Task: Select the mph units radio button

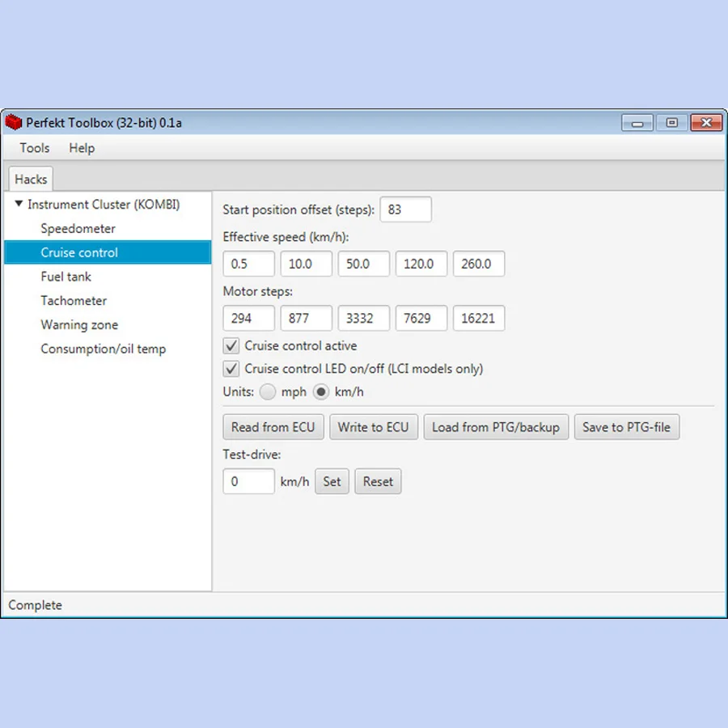Action: pos(268,392)
